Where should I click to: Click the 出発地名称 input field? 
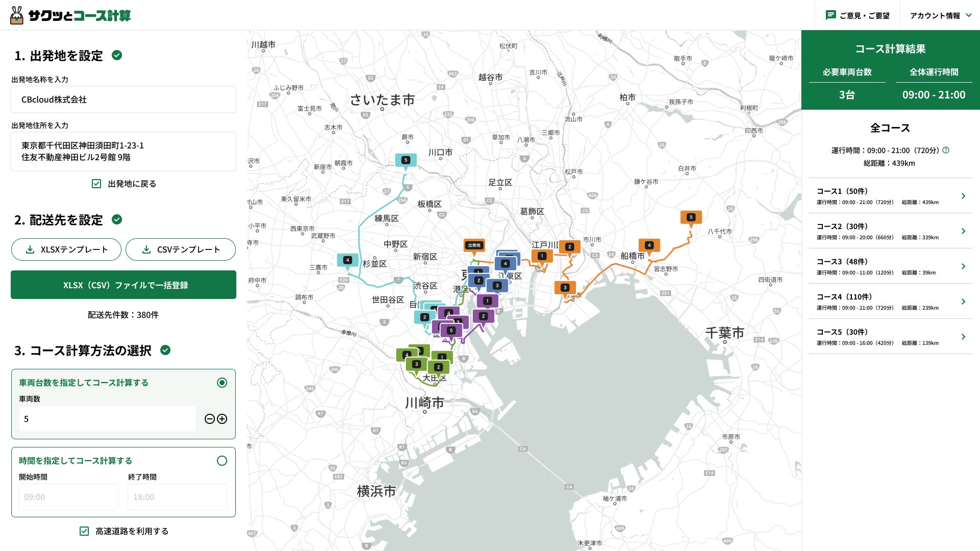[124, 99]
